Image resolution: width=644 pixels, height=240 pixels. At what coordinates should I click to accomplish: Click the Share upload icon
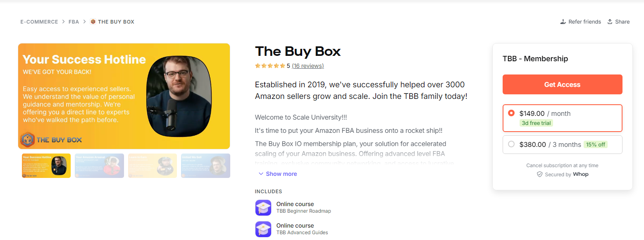[609, 22]
